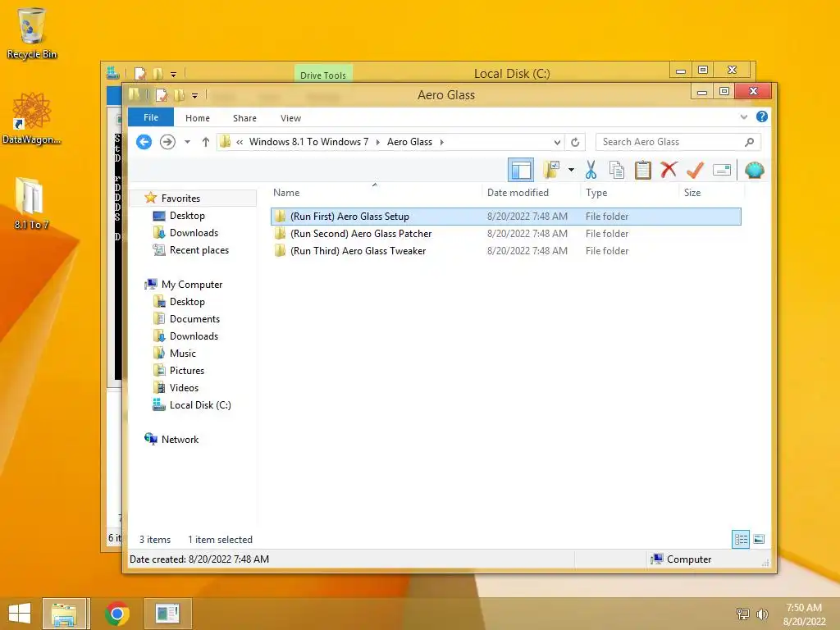Open recent locations dropdown arrow
This screenshot has width=840, height=630.
coord(188,142)
